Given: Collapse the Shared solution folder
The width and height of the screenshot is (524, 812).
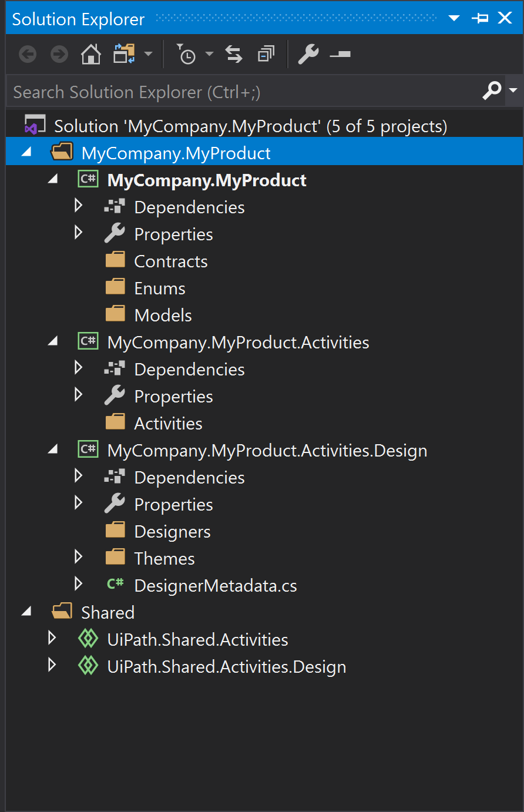Looking at the screenshot, I should coord(26,612).
